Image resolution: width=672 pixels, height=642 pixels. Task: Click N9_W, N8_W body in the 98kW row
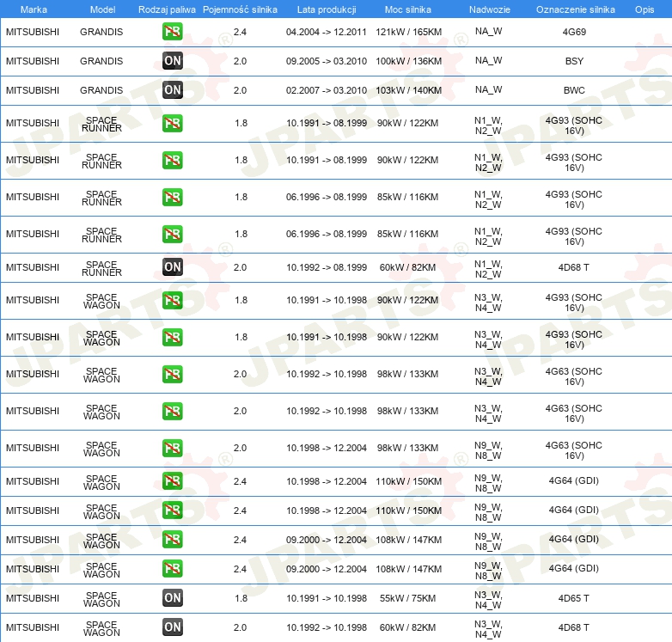pyautogui.click(x=488, y=450)
